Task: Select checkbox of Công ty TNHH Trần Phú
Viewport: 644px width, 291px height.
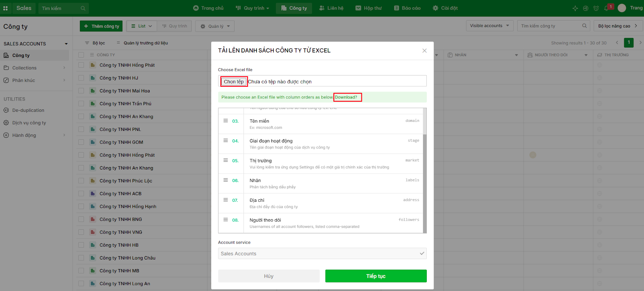Action: pyautogui.click(x=81, y=104)
